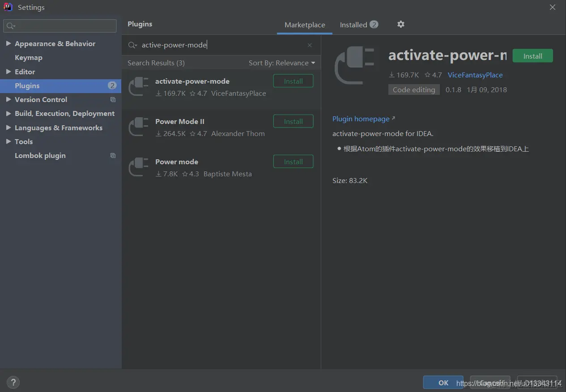Open the ViceFantasyPlace vendor link

(x=475, y=75)
